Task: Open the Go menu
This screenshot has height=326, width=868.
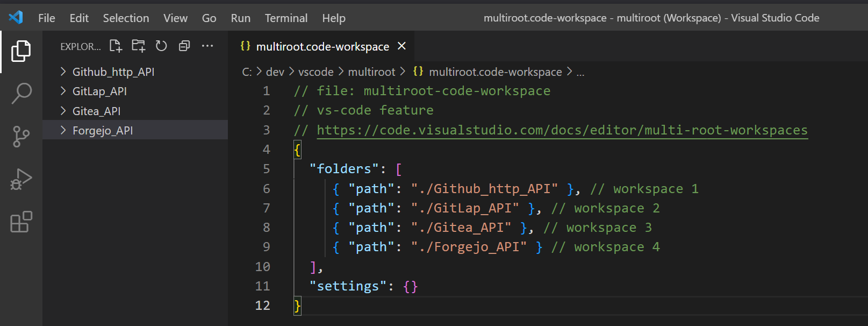Action: [209, 18]
